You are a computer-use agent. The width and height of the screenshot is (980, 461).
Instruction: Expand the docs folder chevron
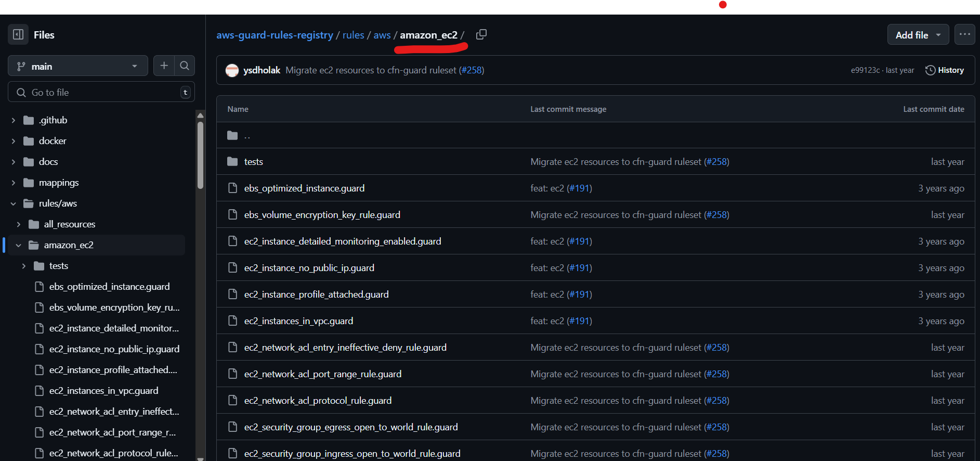pos(14,162)
